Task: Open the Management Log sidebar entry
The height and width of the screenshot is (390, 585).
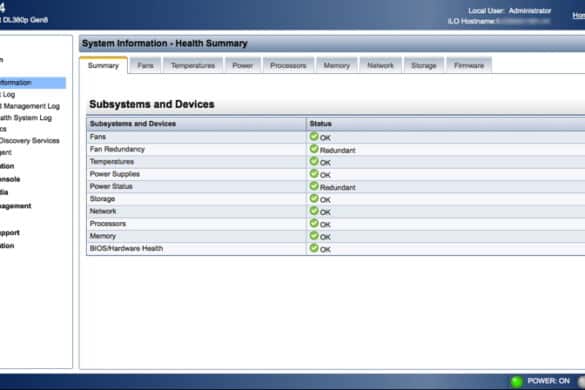Action: (x=30, y=106)
